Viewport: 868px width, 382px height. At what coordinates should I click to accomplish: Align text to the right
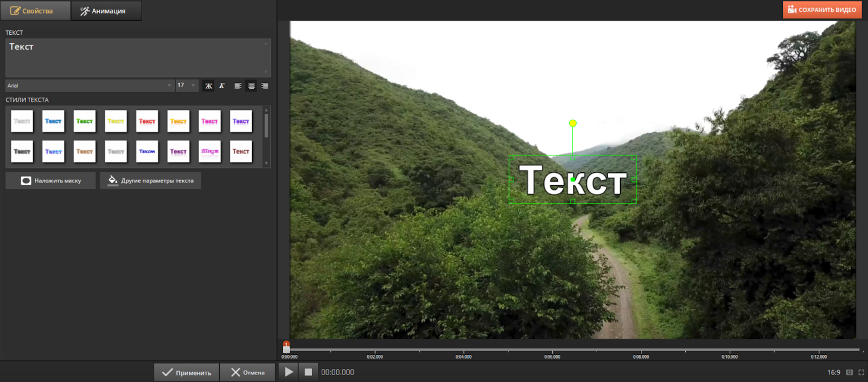pos(265,86)
